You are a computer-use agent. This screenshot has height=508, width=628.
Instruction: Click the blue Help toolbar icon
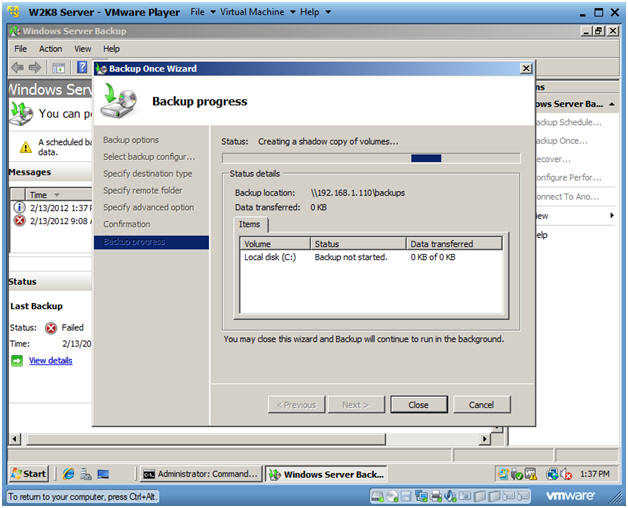click(82, 67)
